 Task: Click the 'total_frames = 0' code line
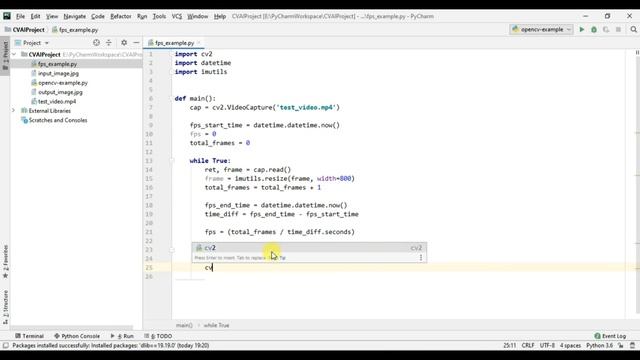(220, 143)
